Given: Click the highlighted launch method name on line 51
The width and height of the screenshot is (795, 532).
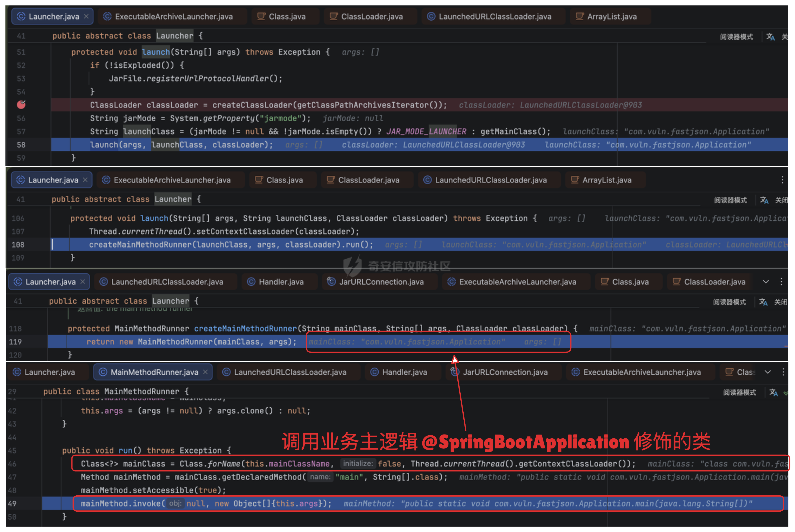Looking at the screenshot, I should tap(156, 52).
